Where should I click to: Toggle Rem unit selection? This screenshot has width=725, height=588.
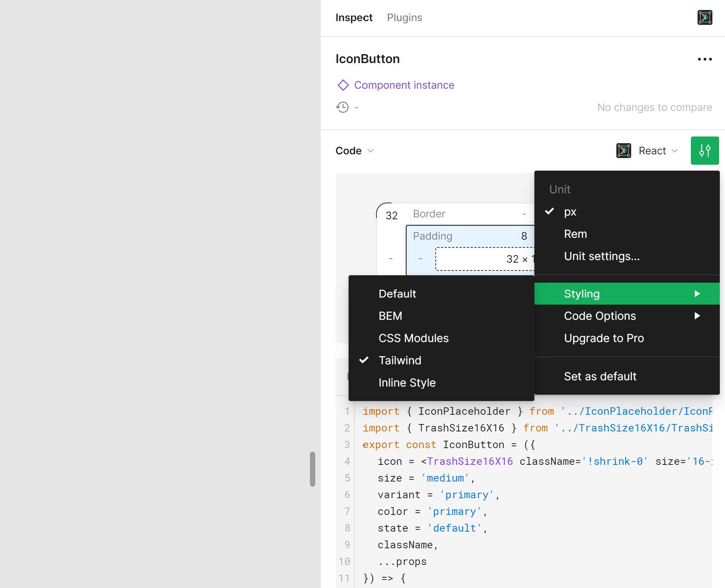tap(576, 234)
